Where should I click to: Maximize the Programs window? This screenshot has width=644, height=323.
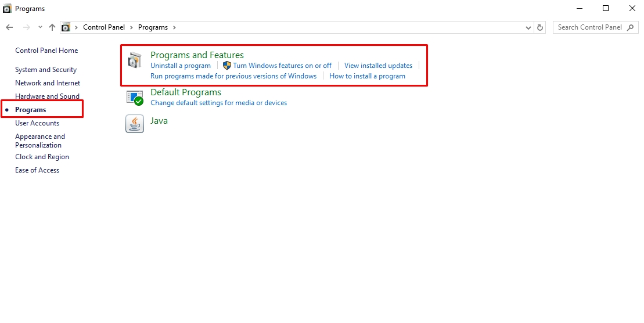click(x=606, y=8)
